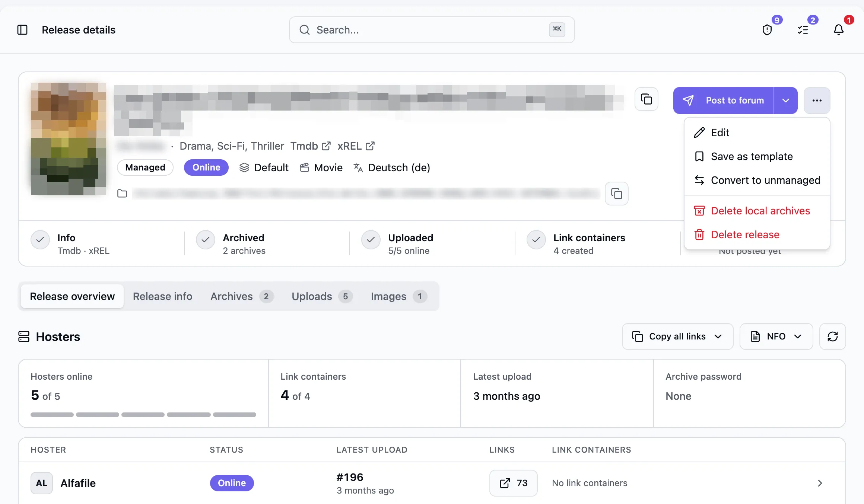Click the Archived step checkmark
864x504 pixels.
[x=206, y=240]
